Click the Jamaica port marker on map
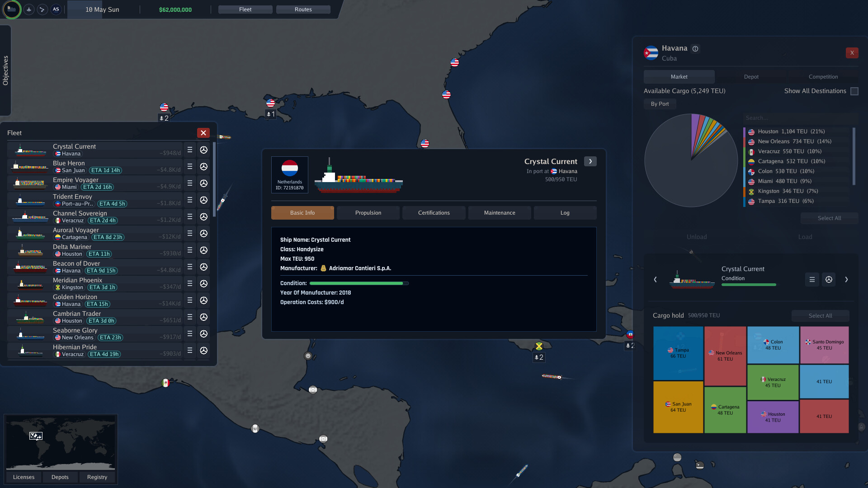This screenshot has width=868, height=488. click(x=539, y=347)
